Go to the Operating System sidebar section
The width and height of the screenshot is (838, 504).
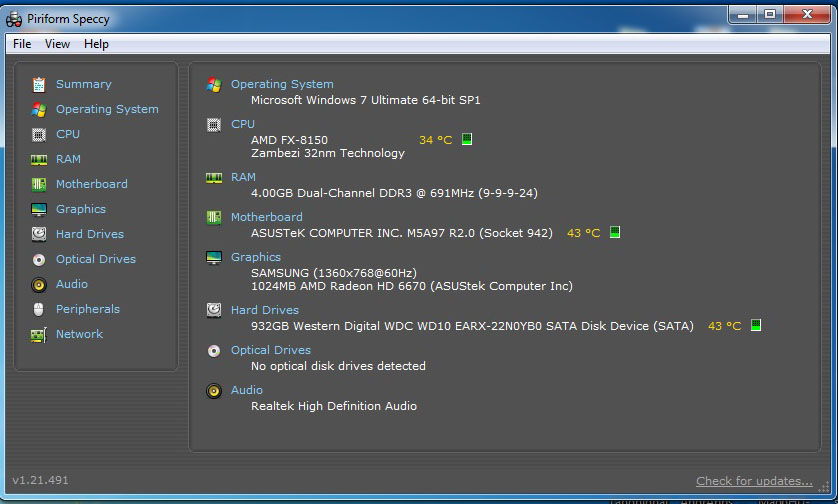[107, 110]
